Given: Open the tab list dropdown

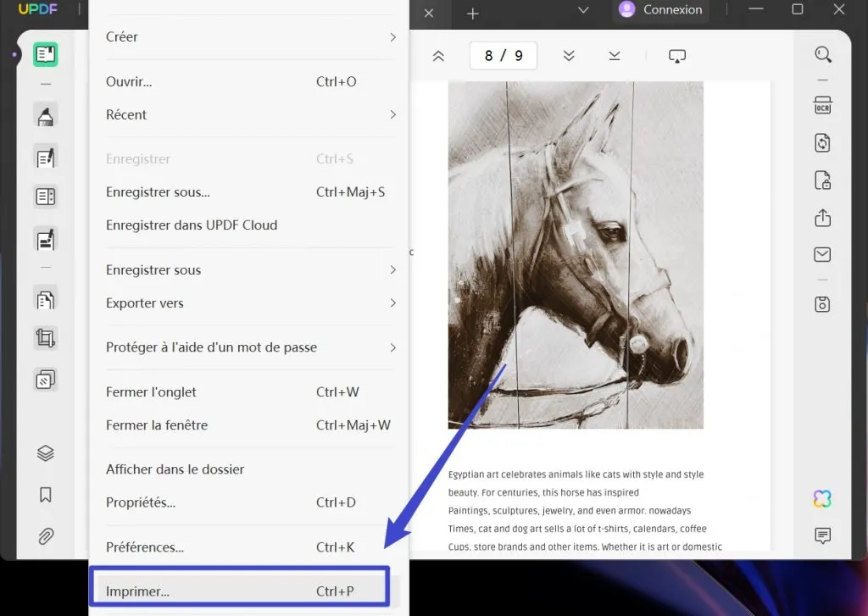Looking at the screenshot, I should pyautogui.click(x=582, y=11).
